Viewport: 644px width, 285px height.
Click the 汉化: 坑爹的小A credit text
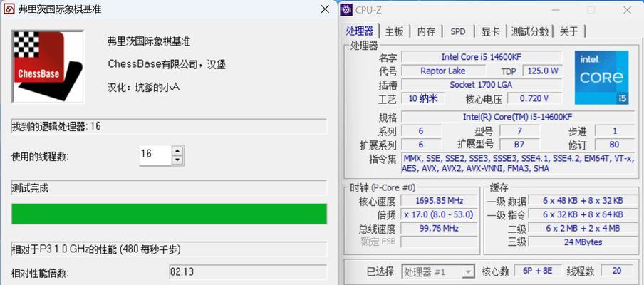[x=143, y=88]
